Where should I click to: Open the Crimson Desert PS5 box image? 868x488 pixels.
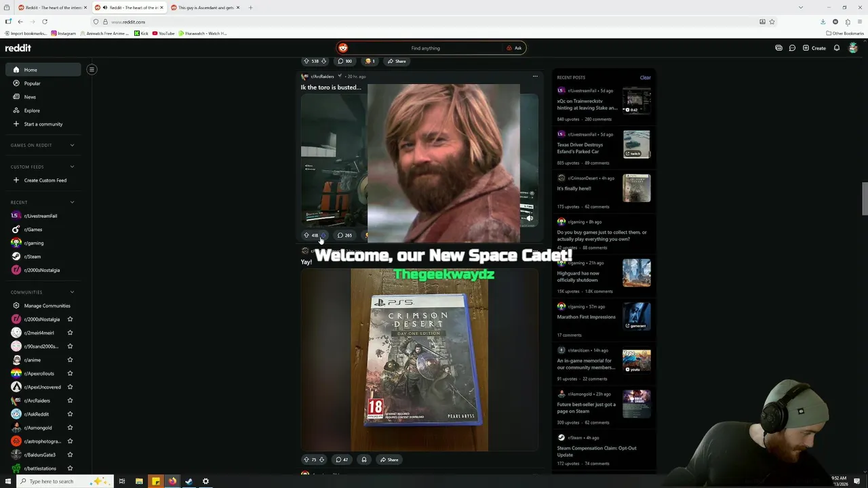coord(419,360)
